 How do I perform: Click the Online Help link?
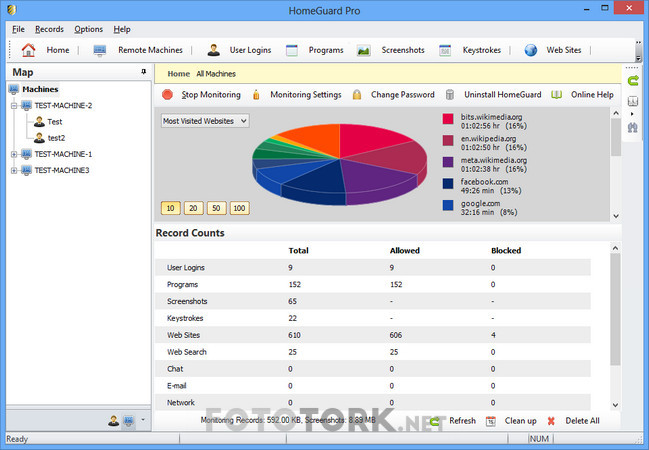pyautogui.click(x=592, y=95)
